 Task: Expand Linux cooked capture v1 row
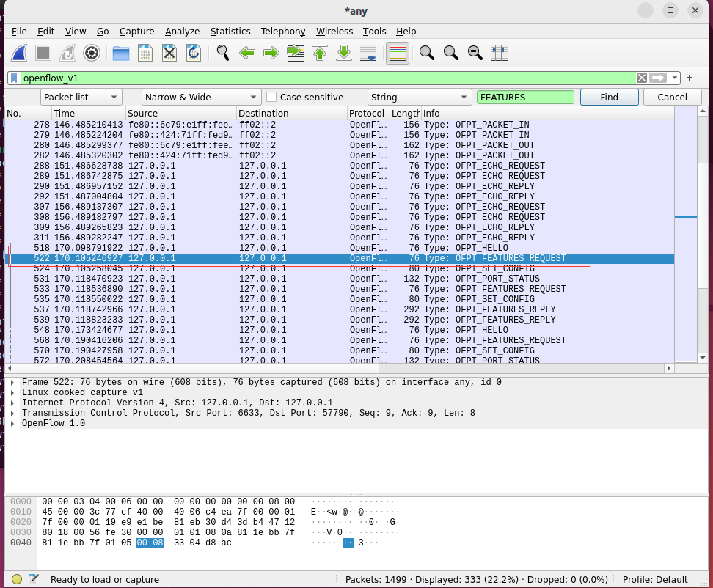[x=12, y=392]
